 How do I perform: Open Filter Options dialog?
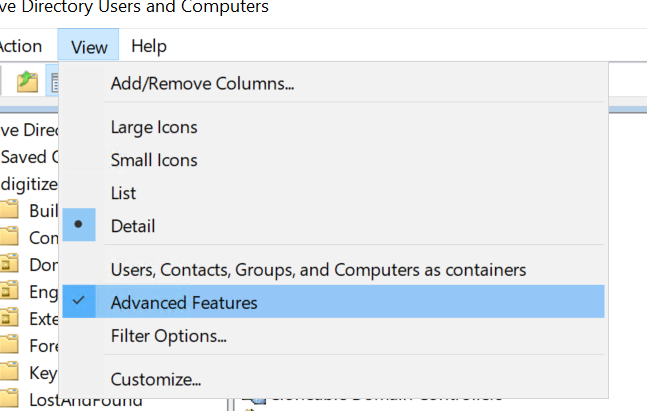coord(168,335)
